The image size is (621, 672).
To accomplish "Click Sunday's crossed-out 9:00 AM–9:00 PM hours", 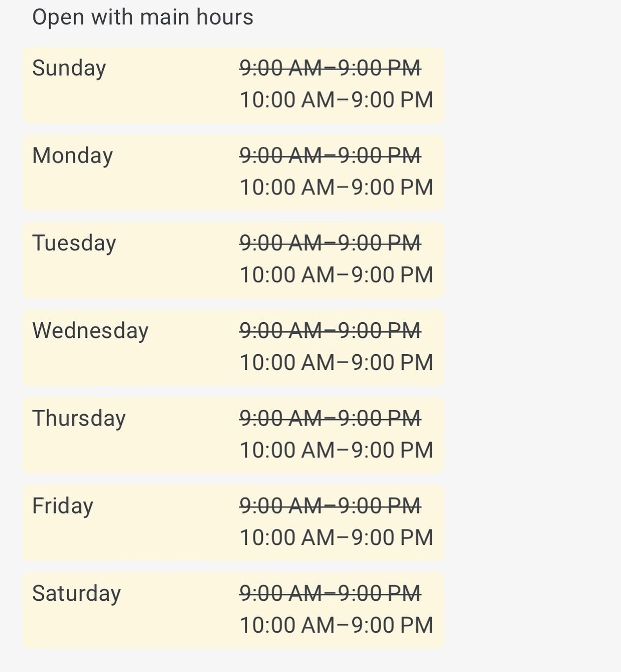I will [330, 68].
